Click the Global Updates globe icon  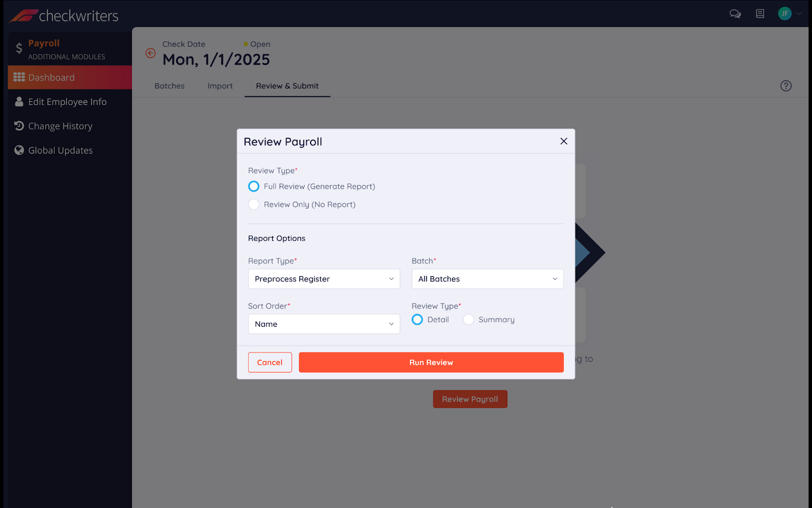tap(19, 150)
